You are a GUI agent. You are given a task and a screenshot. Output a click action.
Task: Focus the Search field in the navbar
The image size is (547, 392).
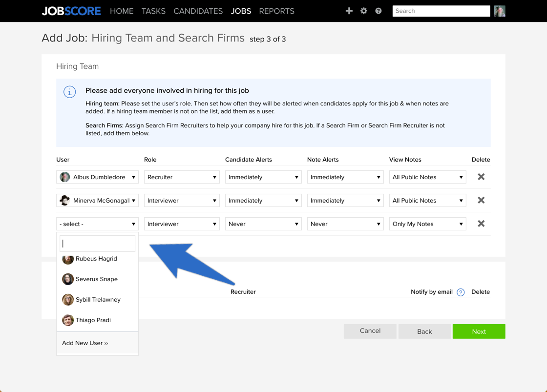coord(442,11)
